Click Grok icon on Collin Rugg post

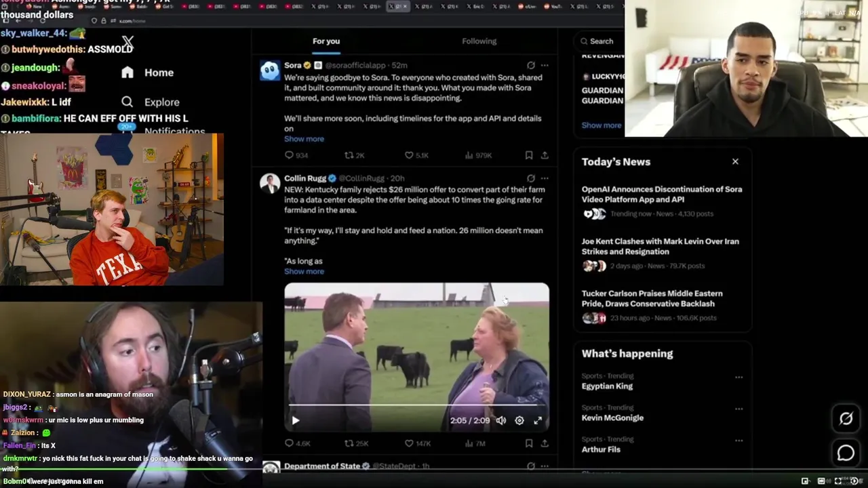[531, 178]
